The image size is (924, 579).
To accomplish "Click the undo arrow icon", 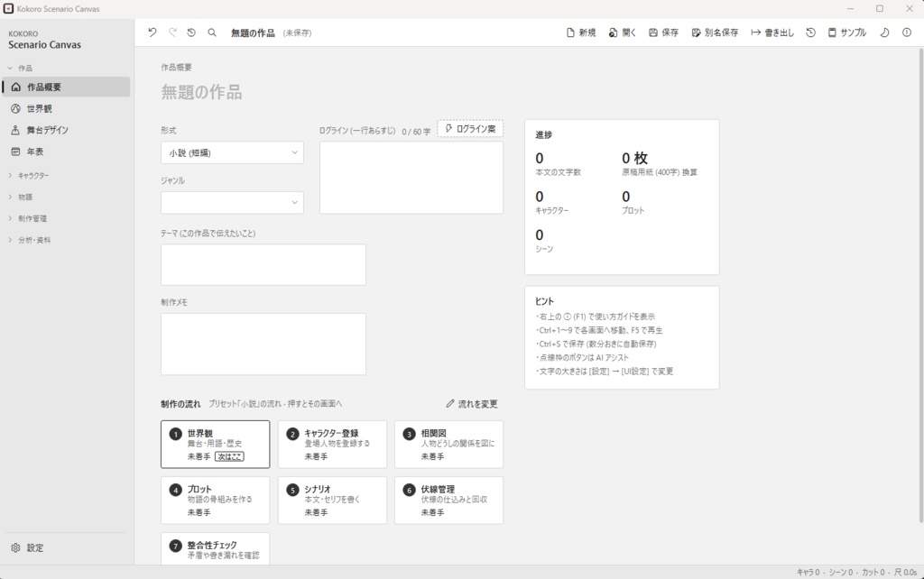I will point(152,33).
